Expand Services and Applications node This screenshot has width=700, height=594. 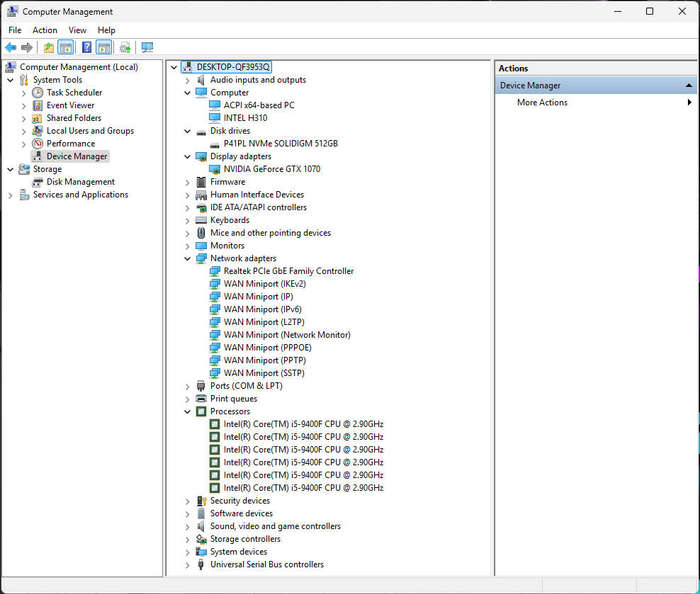coord(10,195)
